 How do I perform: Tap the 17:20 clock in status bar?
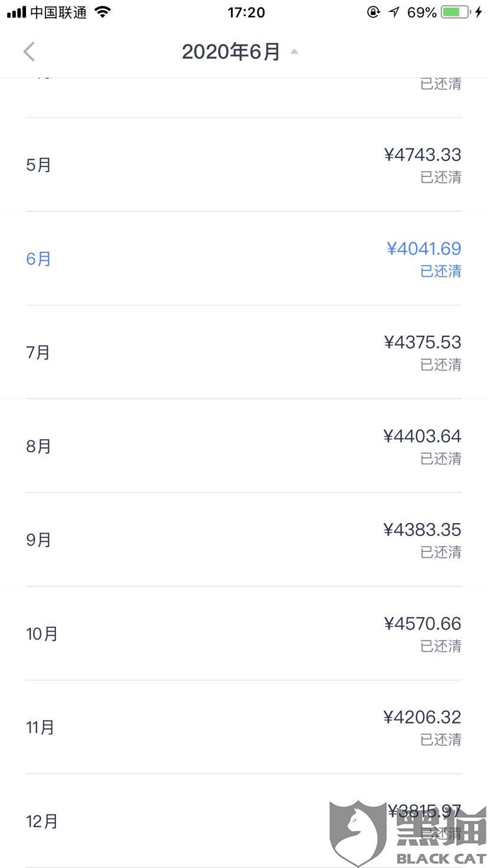coord(246,12)
